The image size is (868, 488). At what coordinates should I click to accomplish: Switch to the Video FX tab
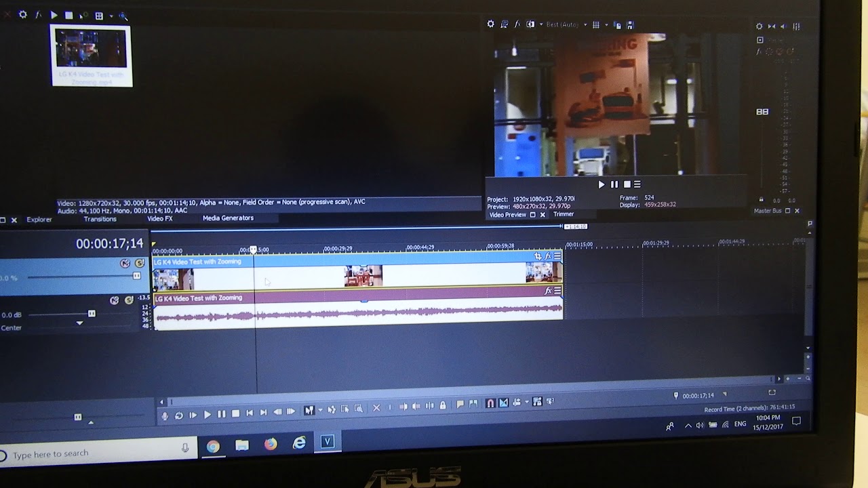point(160,218)
